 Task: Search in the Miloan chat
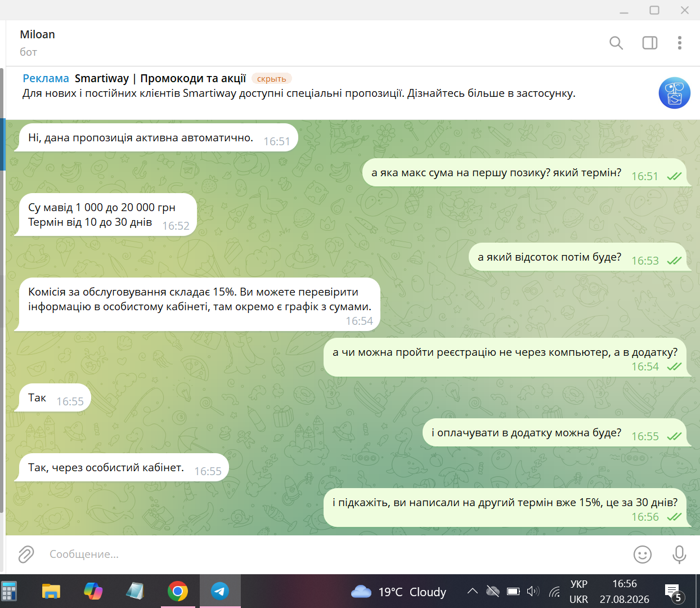616,43
